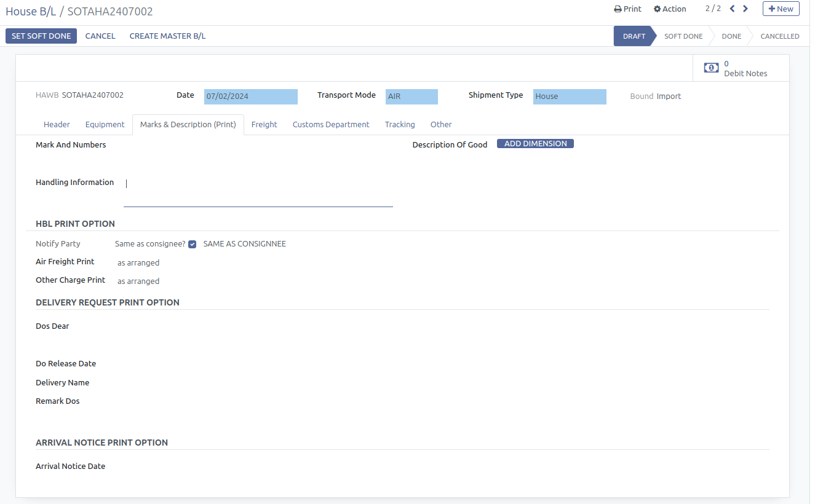Image resolution: width=815 pixels, height=504 pixels.
Task: Switch to the Equipment tab
Action: tap(105, 125)
